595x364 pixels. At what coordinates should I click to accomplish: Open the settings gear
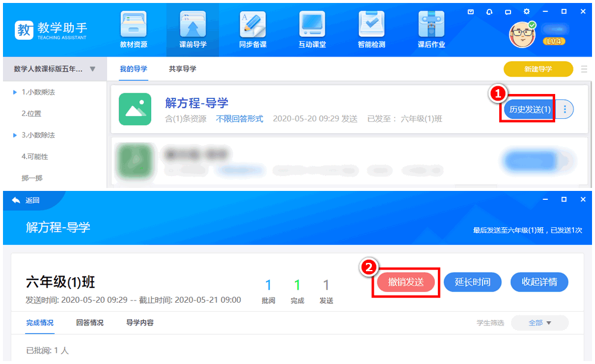pyautogui.click(x=526, y=11)
